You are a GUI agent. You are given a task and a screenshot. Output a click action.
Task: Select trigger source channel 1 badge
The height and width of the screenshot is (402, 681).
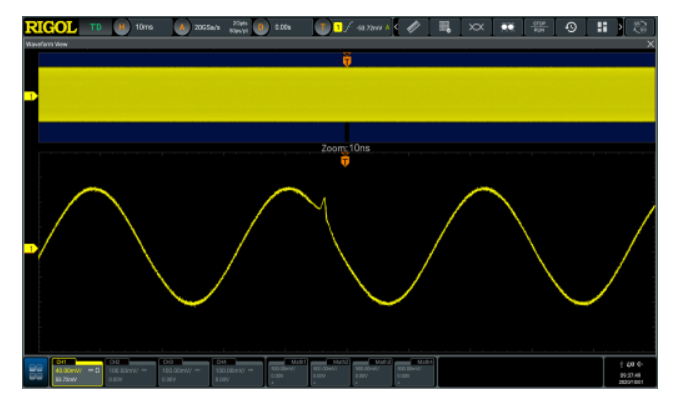(338, 27)
